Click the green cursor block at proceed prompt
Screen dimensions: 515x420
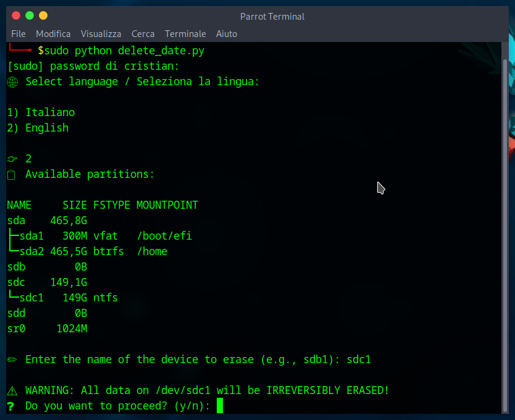point(220,406)
